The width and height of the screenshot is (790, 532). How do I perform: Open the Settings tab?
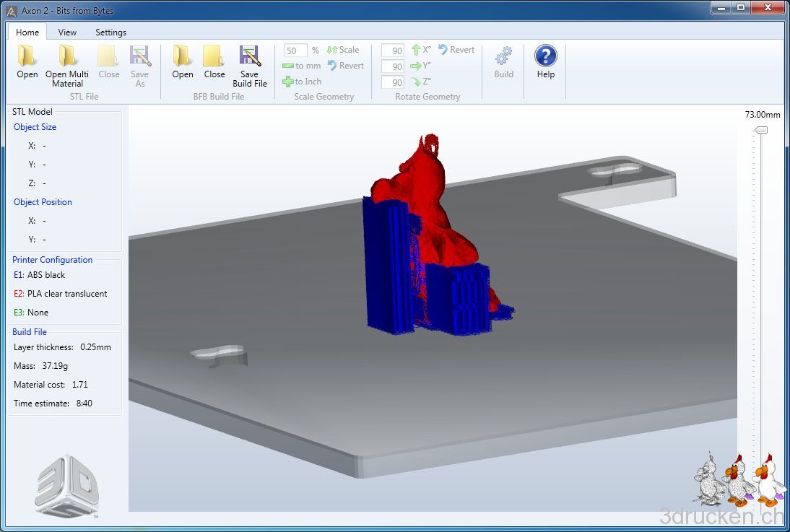click(110, 32)
